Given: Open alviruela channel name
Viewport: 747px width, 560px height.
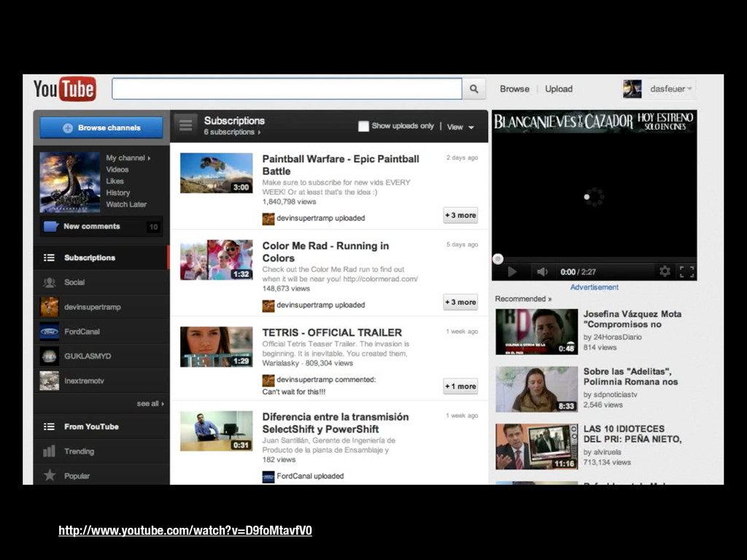Looking at the screenshot, I should [607, 452].
